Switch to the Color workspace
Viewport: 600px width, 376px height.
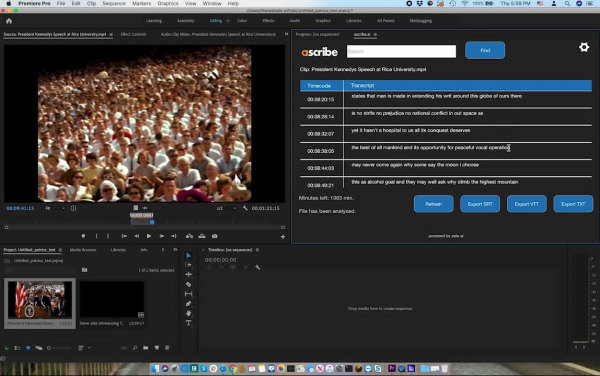click(242, 21)
